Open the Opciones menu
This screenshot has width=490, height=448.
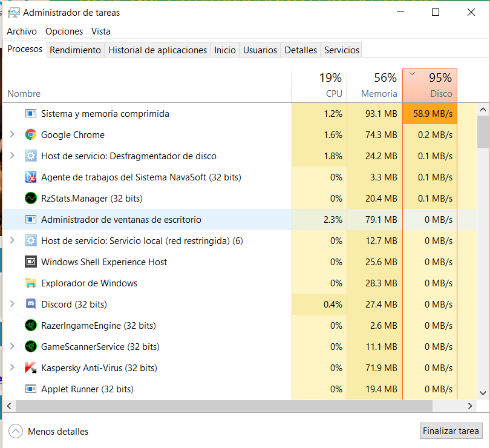pos(64,31)
